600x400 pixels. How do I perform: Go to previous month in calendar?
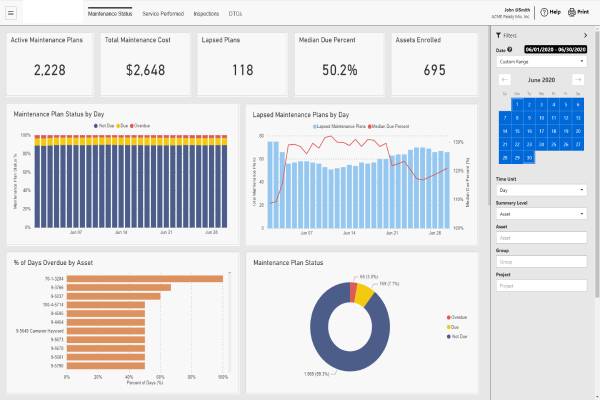coord(504,78)
